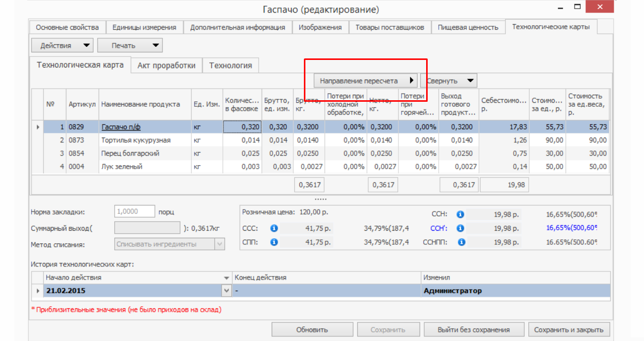Click the info icon next to ССС
The width and height of the screenshot is (644, 341).
coord(274,228)
